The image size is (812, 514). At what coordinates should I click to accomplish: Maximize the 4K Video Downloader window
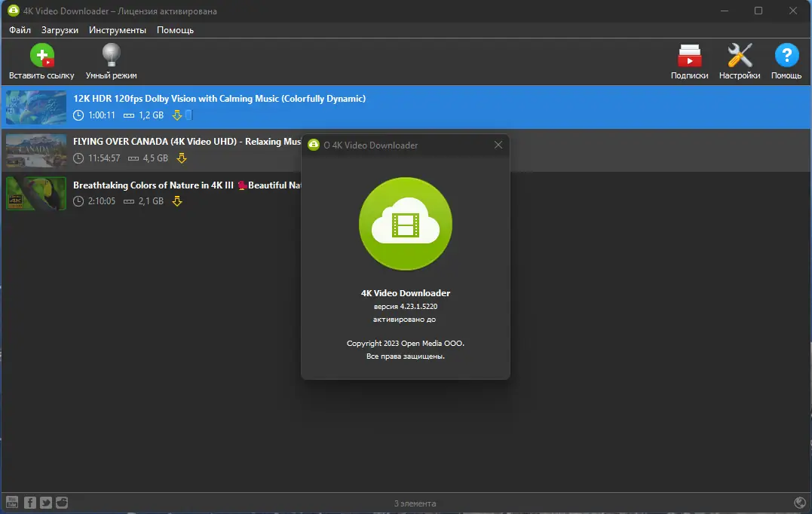758,11
